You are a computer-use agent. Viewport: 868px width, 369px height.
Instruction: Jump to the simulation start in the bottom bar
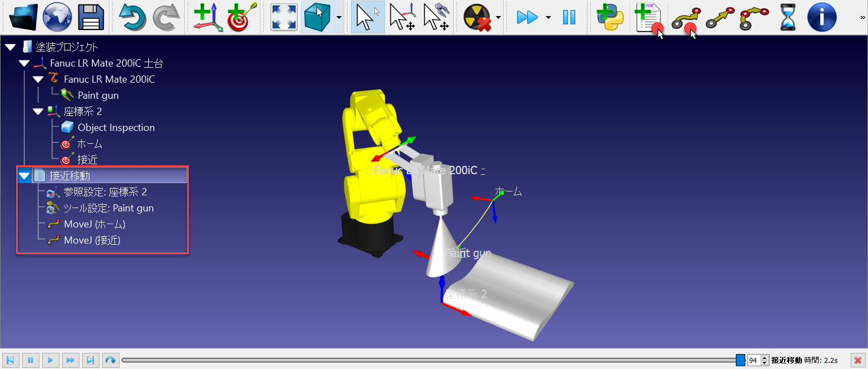click(10, 360)
